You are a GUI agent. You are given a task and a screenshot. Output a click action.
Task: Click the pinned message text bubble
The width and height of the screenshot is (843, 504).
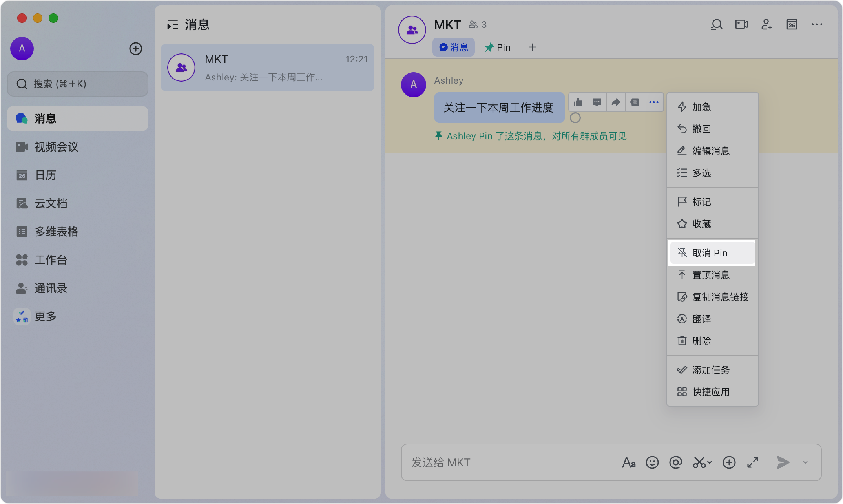pyautogui.click(x=499, y=108)
